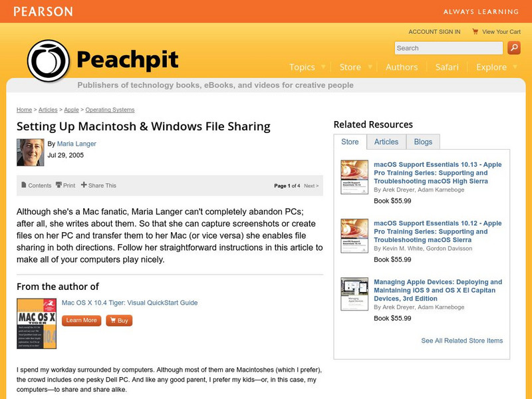The image size is (532, 399).
Task: Click the Share This plus icon
Action: coord(83,186)
